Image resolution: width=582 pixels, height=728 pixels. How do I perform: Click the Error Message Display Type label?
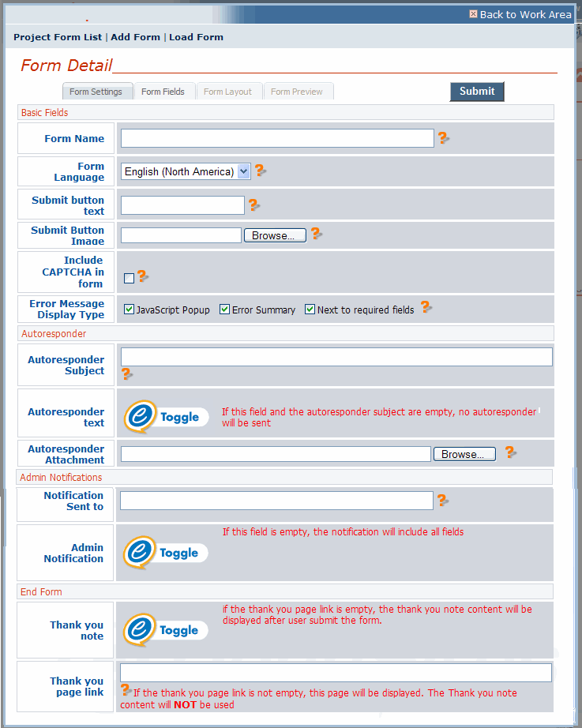pos(67,310)
